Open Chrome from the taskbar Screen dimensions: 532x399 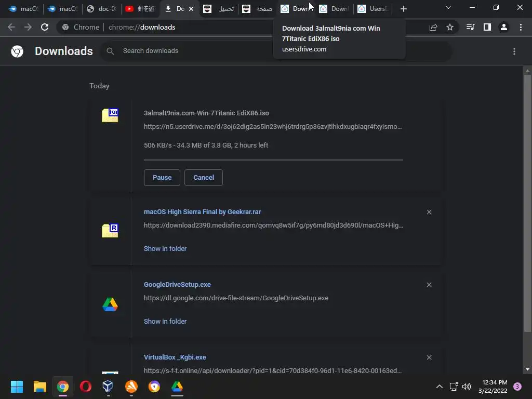click(63, 387)
